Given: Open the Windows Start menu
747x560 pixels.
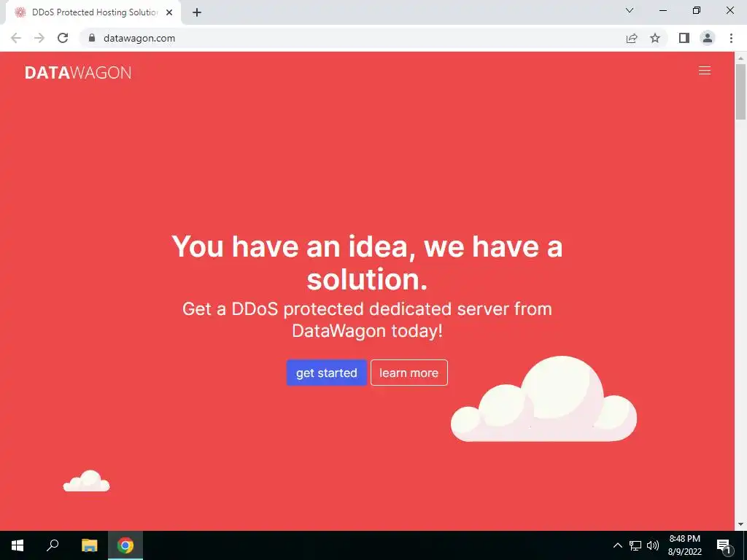Looking at the screenshot, I should tap(18, 545).
